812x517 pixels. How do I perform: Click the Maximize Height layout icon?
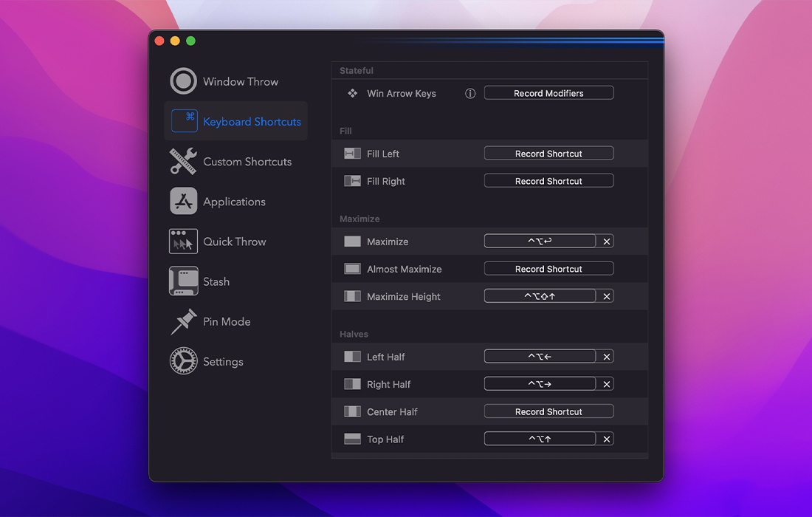(352, 296)
